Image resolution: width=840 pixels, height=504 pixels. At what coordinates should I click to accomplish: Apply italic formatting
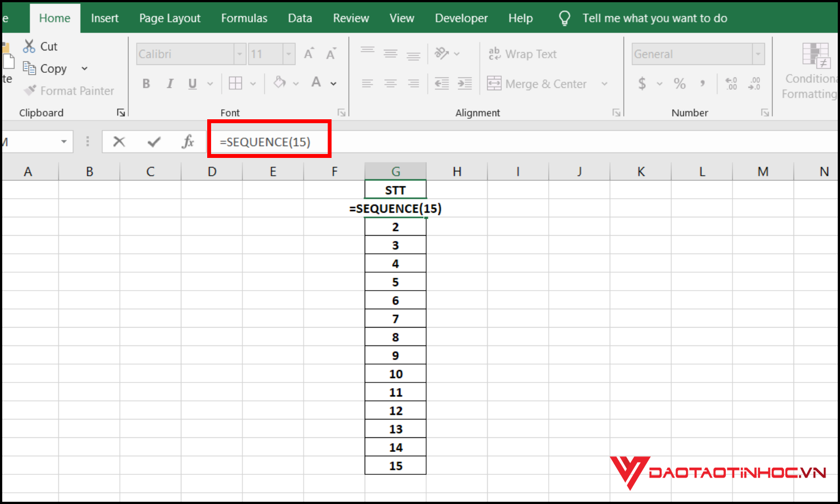pos(170,83)
